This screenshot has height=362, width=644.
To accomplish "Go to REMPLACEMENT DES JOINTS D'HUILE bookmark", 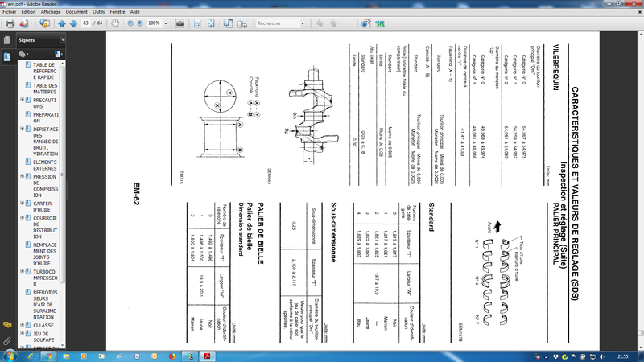I will 45,254.
